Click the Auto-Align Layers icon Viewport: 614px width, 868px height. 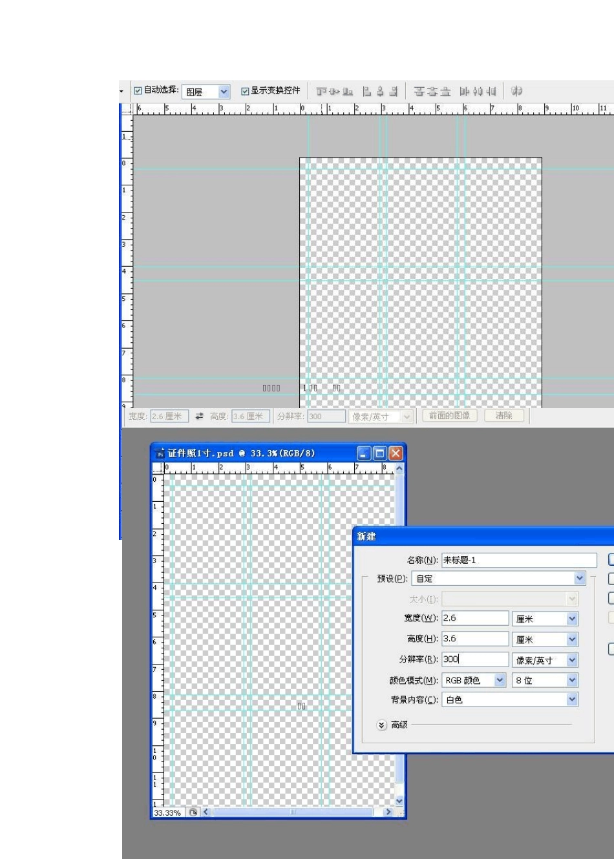tap(516, 91)
